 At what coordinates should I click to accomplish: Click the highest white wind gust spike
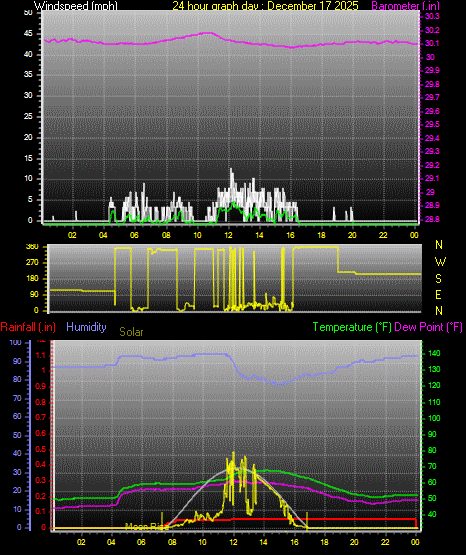coord(231,170)
